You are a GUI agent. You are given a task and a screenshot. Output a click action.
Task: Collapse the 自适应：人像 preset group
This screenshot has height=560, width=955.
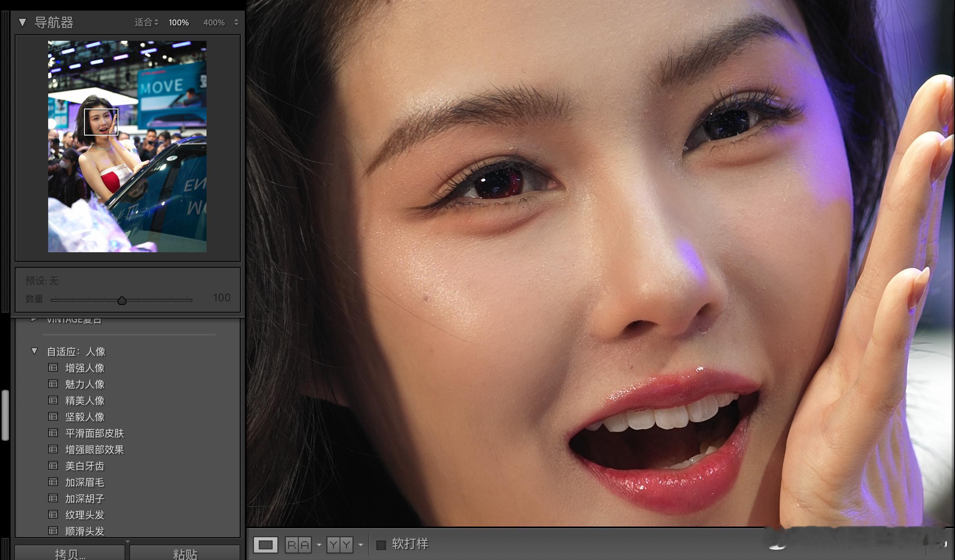tap(34, 351)
